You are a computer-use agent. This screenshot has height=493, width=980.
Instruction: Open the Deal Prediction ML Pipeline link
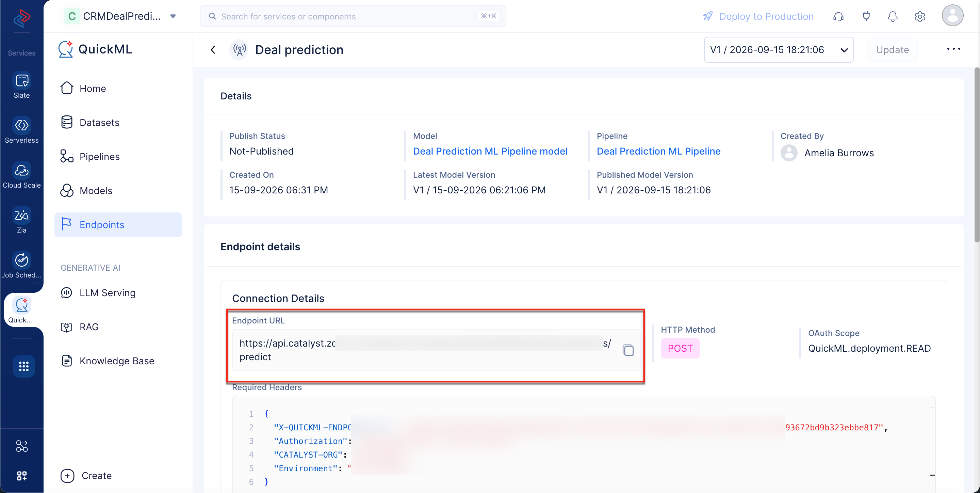(658, 151)
